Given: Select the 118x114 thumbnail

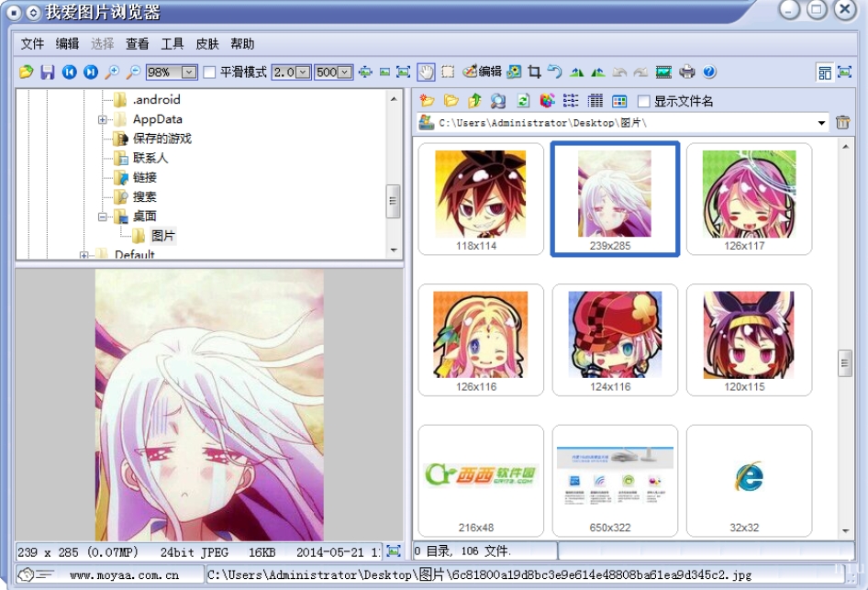Looking at the screenshot, I should pyautogui.click(x=481, y=199).
